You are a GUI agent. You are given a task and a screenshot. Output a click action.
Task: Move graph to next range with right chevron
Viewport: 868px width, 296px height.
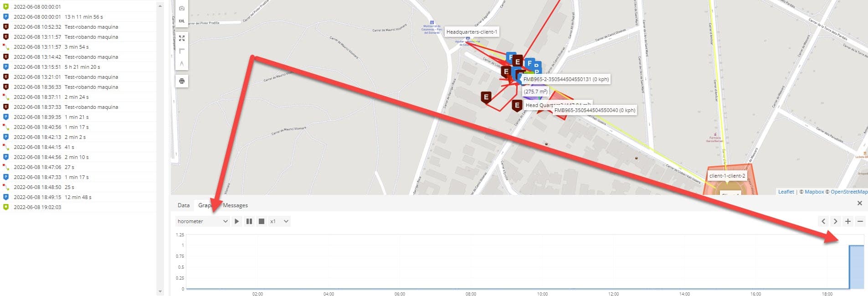click(835, 221)
